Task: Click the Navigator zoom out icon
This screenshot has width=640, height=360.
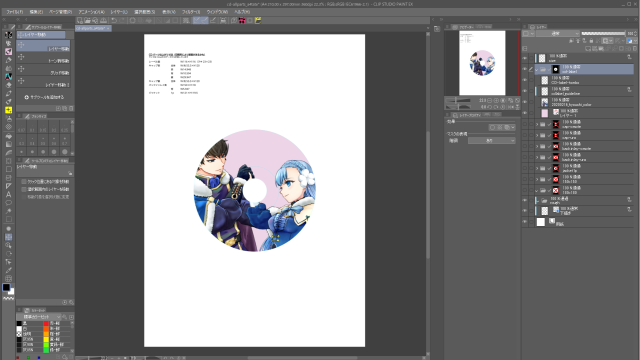Action: (x=490, y=100)
